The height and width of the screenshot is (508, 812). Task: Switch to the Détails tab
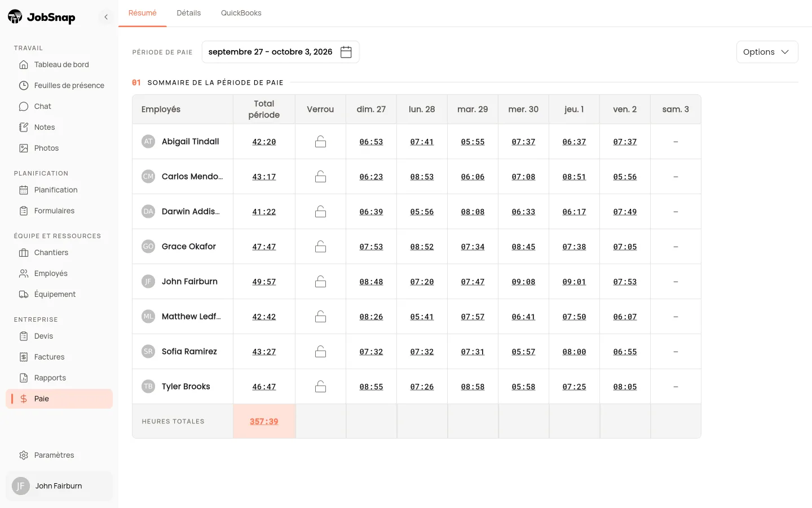click(x=188, y=13)
